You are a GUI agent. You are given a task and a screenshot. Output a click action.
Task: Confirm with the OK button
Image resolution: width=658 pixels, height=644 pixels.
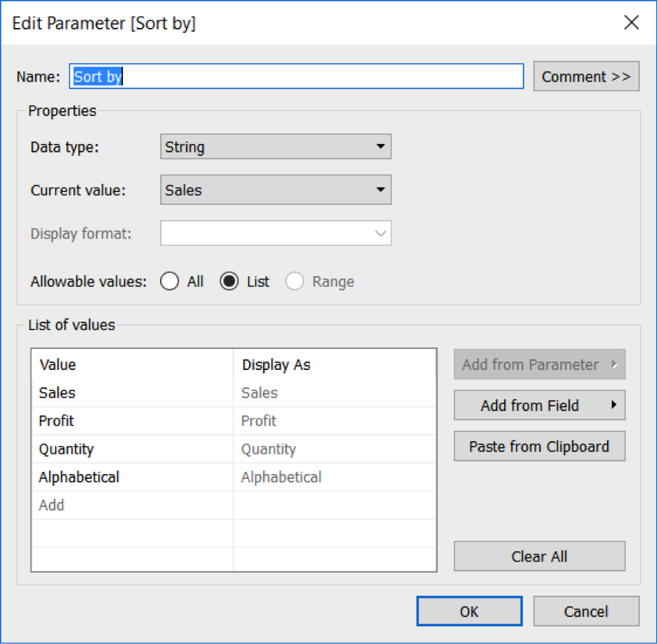tap(470, 611)
